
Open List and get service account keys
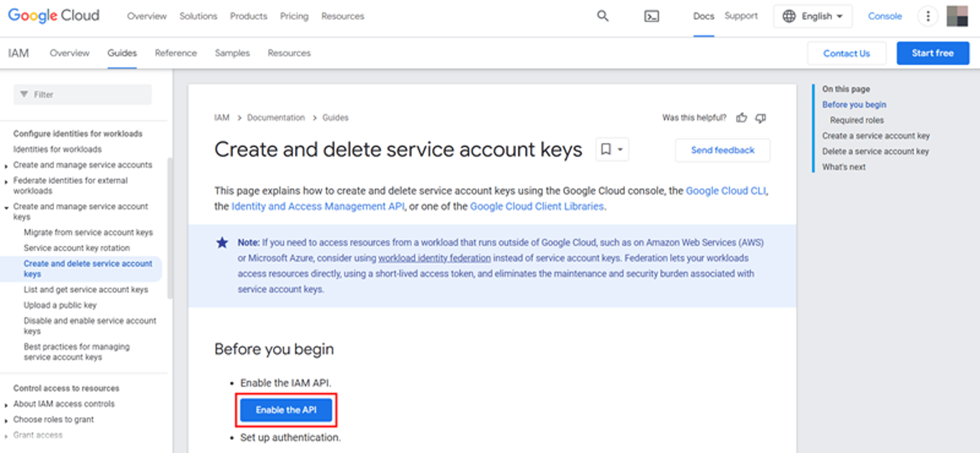(x=86, y=290)
